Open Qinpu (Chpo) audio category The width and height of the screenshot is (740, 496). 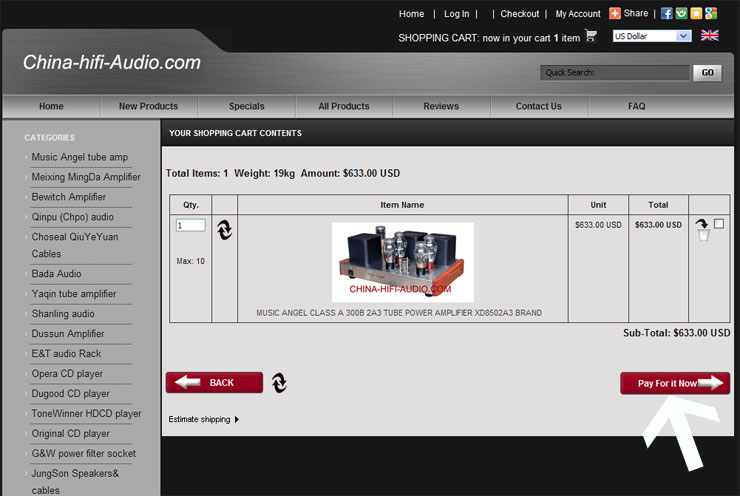pos(72,217)
